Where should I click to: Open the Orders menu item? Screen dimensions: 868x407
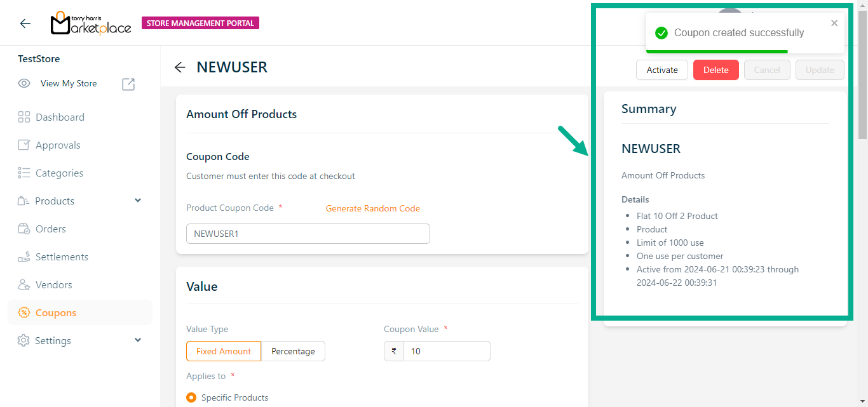(x=51, y=229)
